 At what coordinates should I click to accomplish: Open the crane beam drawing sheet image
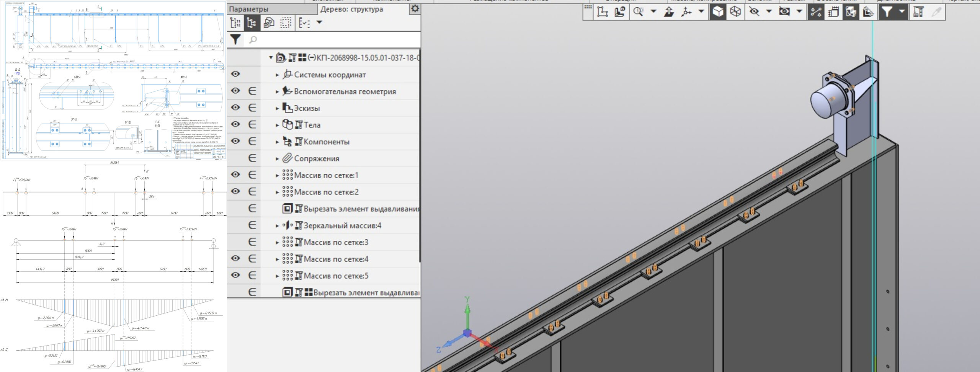click(114, 80)
